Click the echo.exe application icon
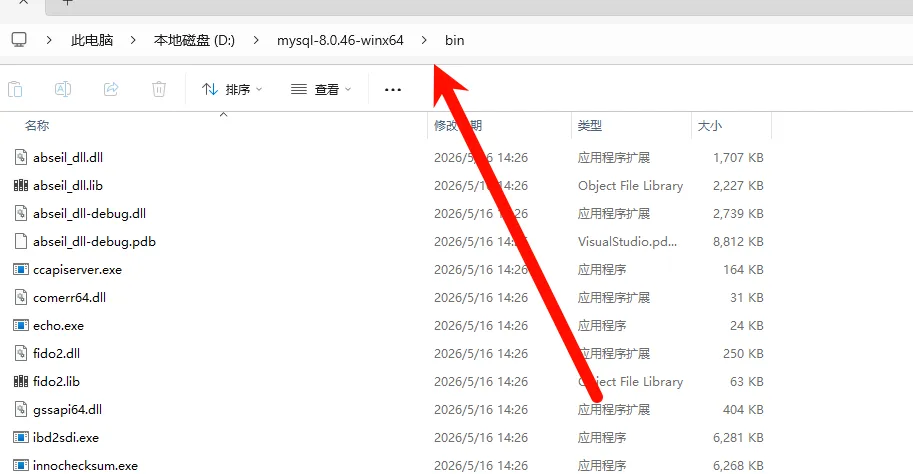The width and height of the screenshot is (913, 474). pos(21,325)
